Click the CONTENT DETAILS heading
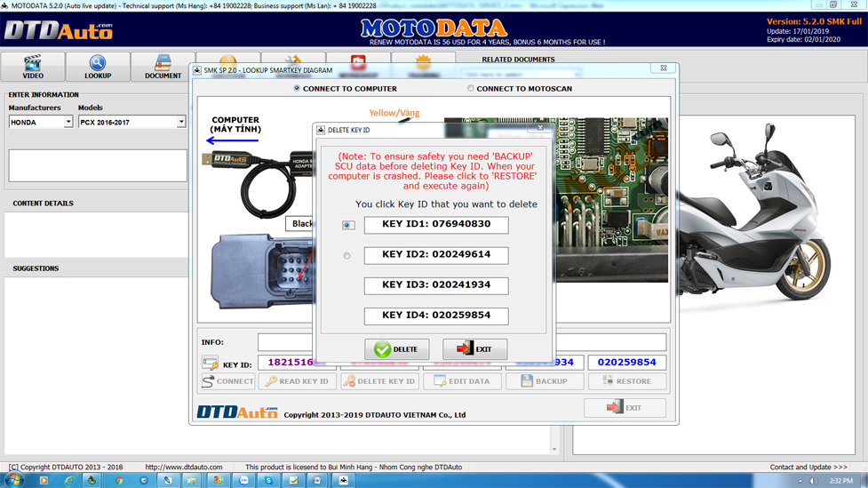The height and width of the screenshot is (488, 868). (44, 204)
